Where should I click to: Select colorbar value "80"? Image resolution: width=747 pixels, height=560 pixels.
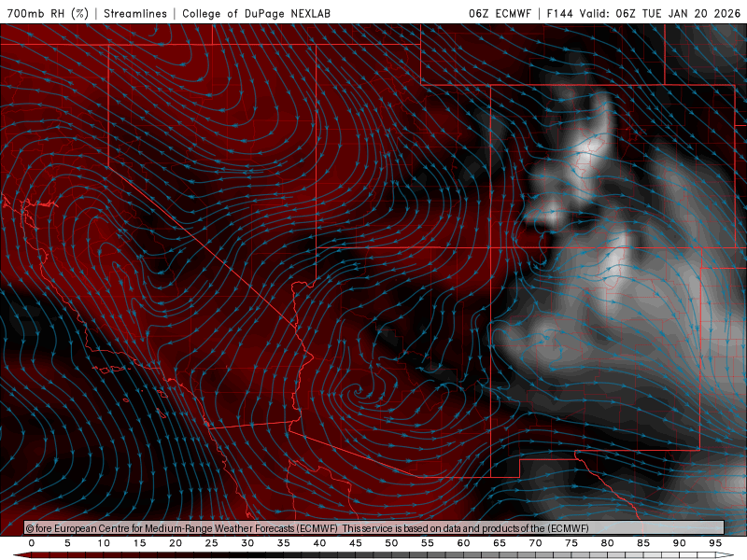[x=607, y=543]
